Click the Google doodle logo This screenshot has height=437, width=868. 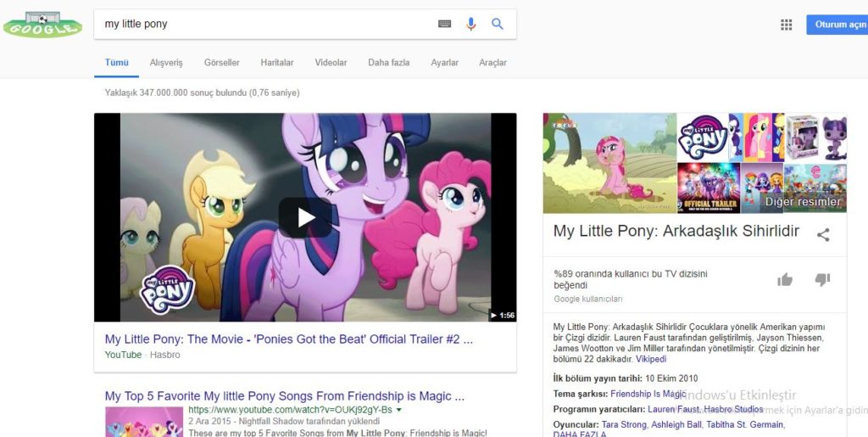(x=42, y=25)
